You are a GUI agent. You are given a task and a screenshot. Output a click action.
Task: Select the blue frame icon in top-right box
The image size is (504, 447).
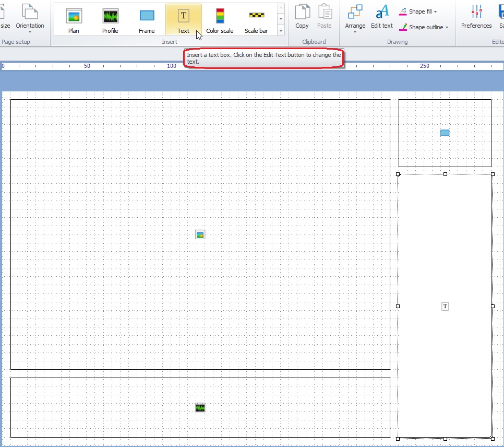445,133
